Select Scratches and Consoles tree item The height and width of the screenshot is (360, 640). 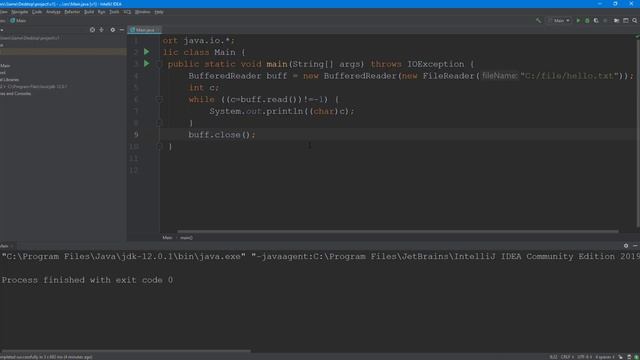[16, 93]
